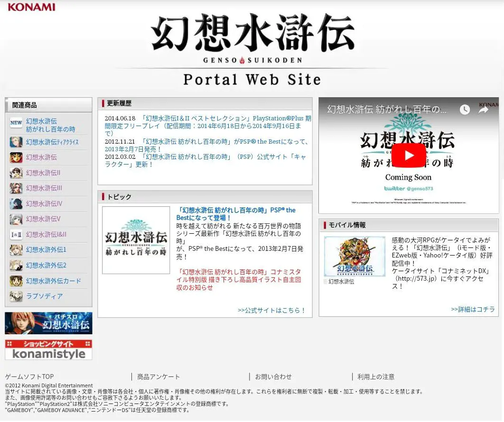The width and height of the screenshot is (504, 422).
Task: Open the 幻想水滸伝III link
Action: [44, 188]
